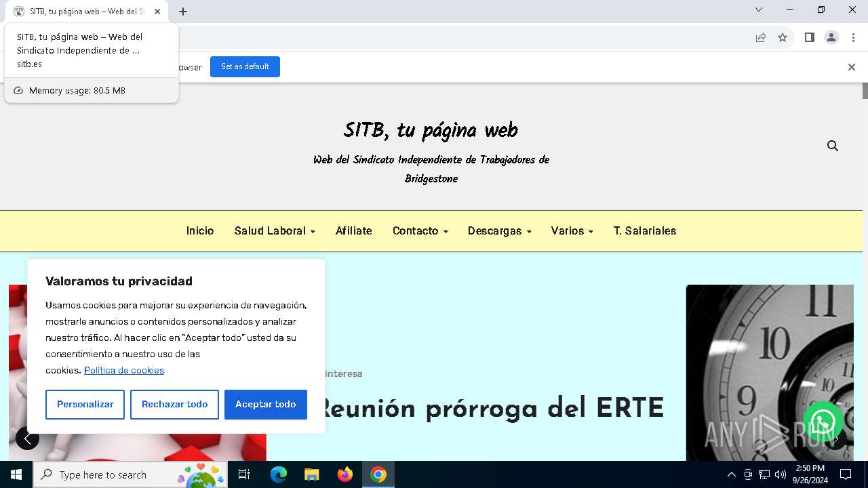The height and width of the screenshot is (488, 868).
Task: Click the 'interesa' category label
Action: click(344, 373)
